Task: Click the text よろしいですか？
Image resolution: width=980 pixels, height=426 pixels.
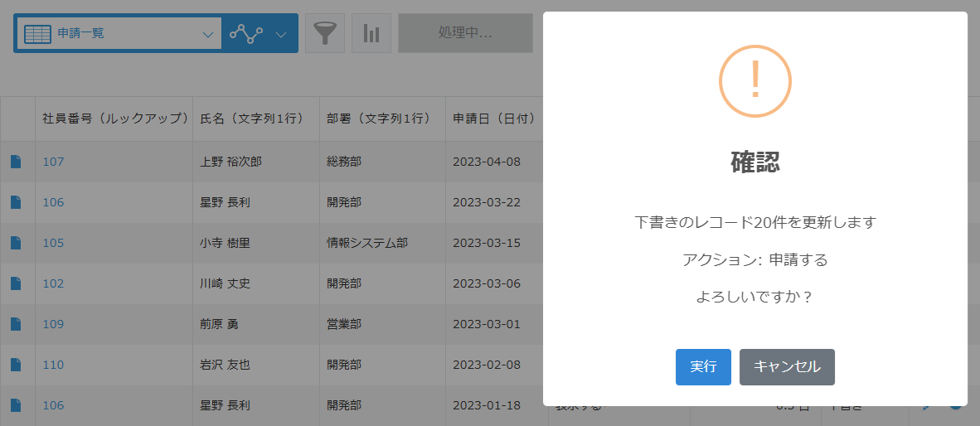Action: [755, 298]
